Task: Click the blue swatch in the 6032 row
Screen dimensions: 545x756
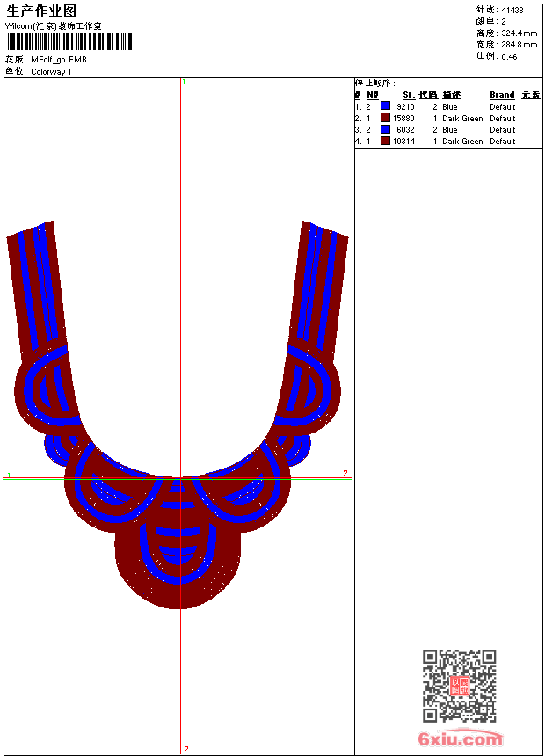Action: (x=385, y=129)
